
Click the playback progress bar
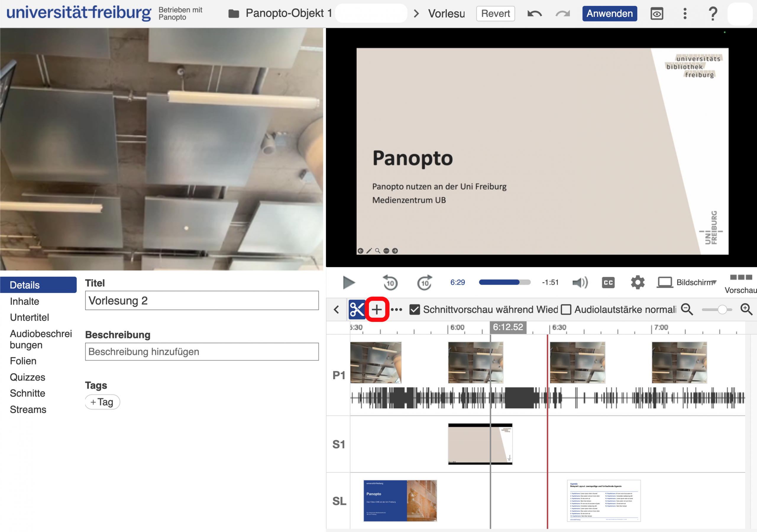(505, 282)
